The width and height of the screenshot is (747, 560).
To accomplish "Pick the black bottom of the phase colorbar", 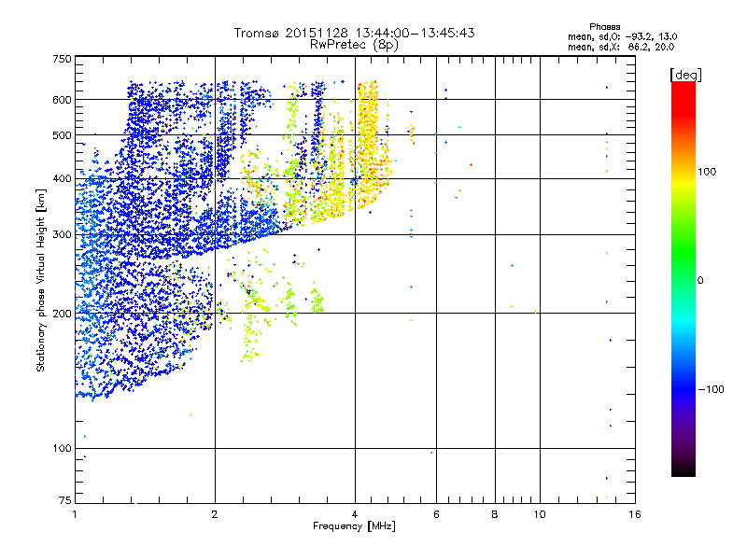I will click(684, 471).
